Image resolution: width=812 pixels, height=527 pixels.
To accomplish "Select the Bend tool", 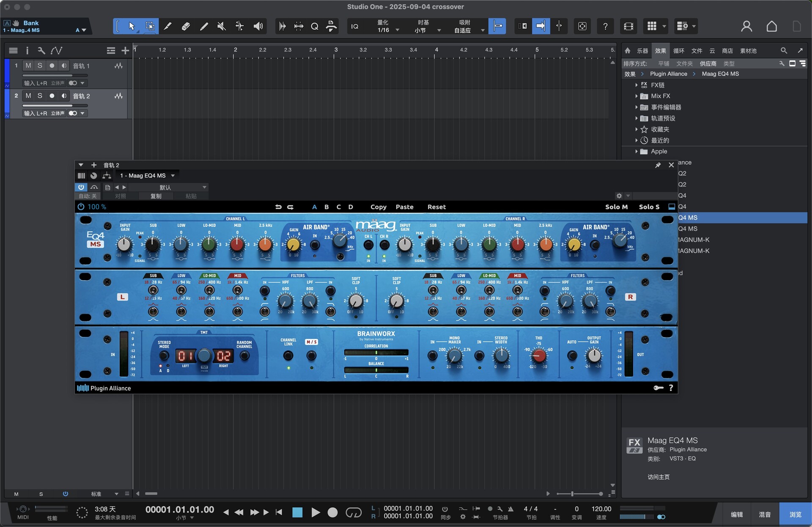I will [x=239, y=26].
